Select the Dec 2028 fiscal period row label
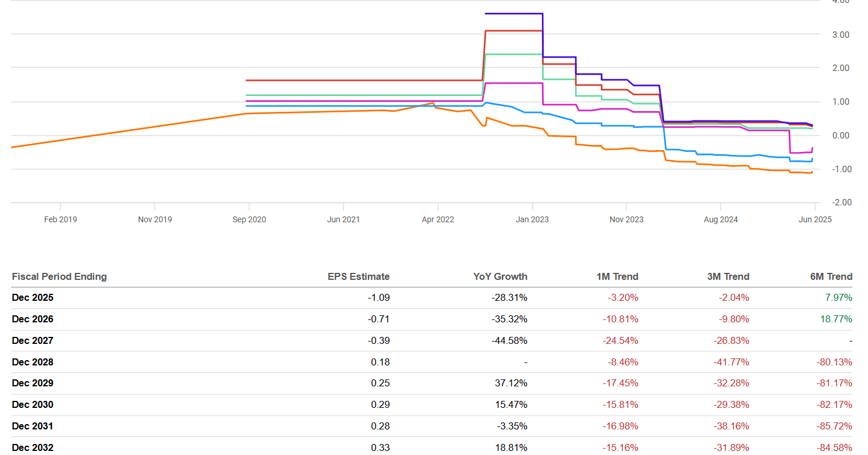Screen dimensions: 868x455 [x=33, y=362]
